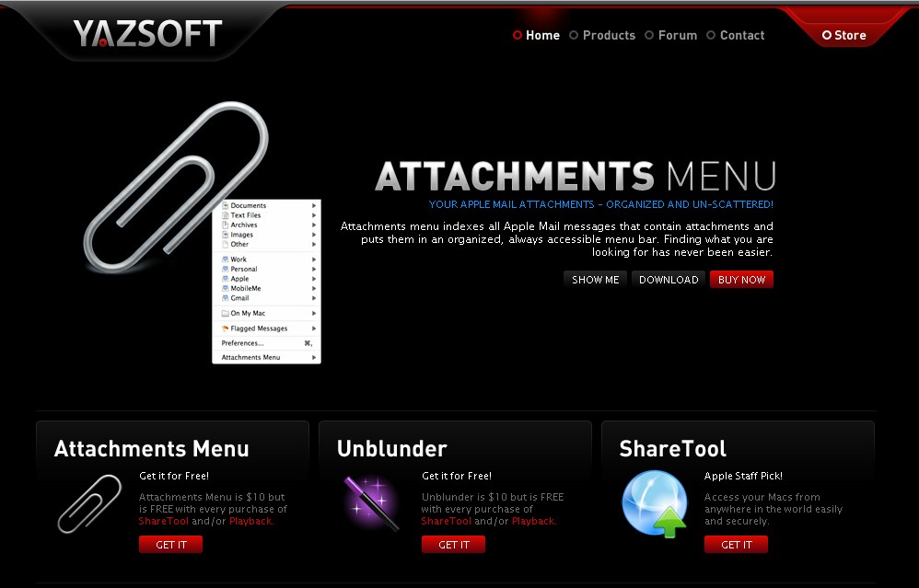The height and width of the screenshot is (588, 919).
Task: Click the Documents icon in the menu preview
Action: pyautogui.click(x=225, y=205)
